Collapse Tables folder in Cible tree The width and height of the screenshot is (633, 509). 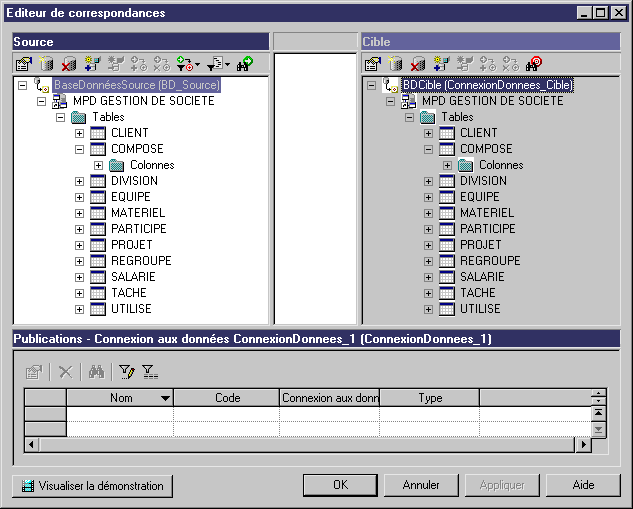[x=409, y=117]
